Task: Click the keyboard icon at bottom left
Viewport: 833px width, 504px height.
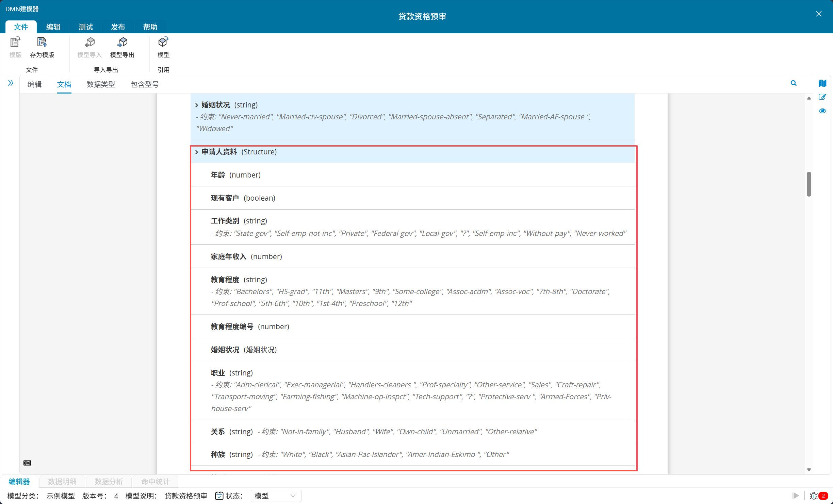Action: [27, 463]
